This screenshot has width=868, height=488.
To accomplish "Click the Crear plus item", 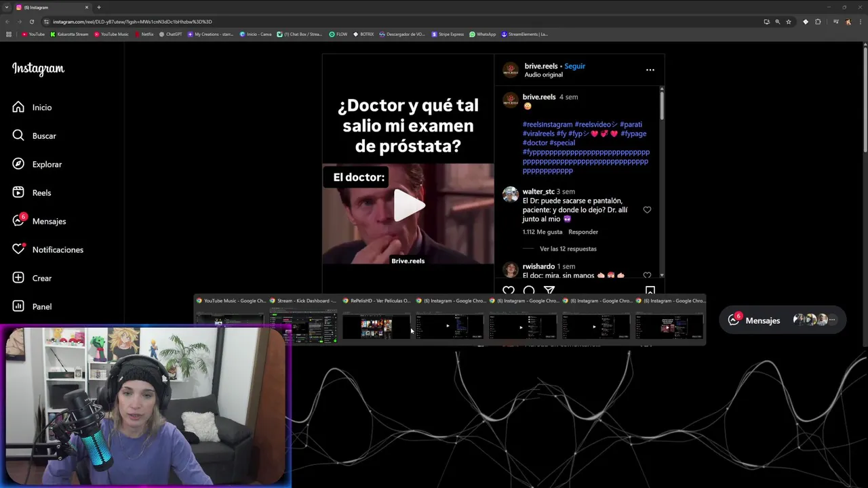I will point(32,278).
